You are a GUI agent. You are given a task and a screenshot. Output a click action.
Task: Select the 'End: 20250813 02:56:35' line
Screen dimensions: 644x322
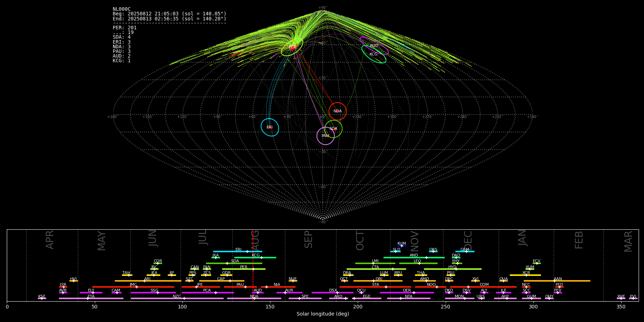coord(170,19)
